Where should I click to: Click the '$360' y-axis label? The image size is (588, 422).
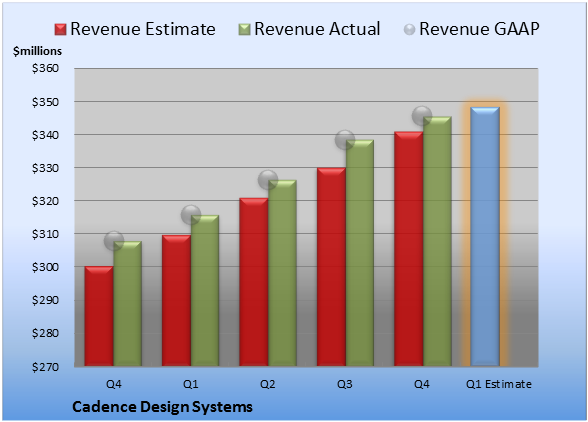pos(45,68)
